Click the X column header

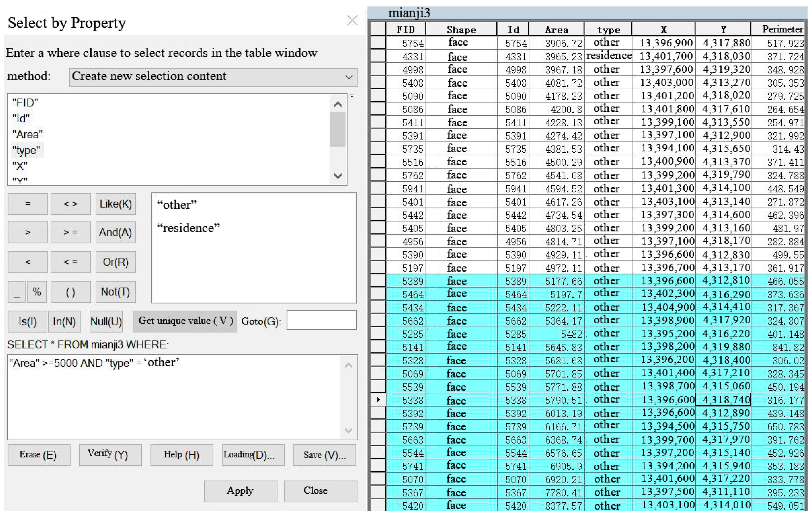(663, 29)
